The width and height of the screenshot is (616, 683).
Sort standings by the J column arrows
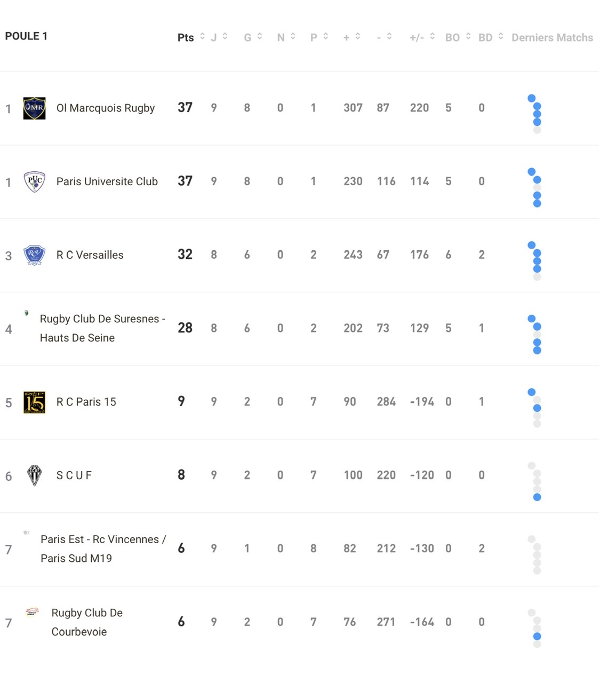coord(219,37)
